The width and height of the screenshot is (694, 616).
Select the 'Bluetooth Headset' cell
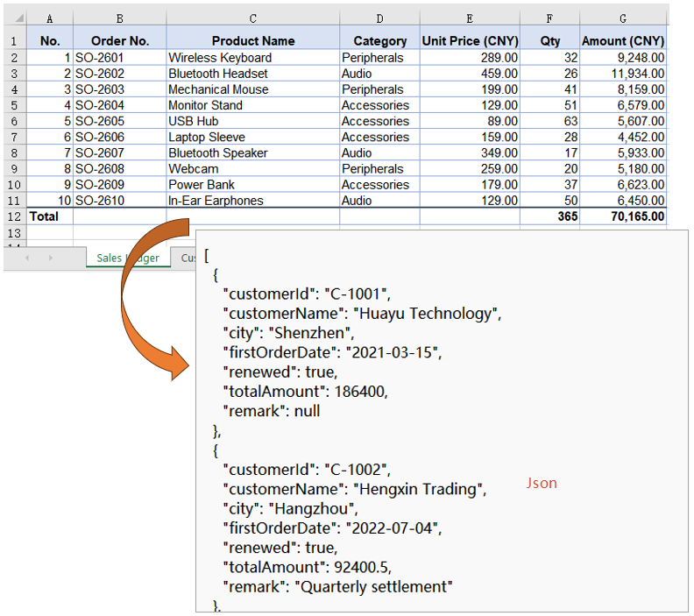click(252, 74)
